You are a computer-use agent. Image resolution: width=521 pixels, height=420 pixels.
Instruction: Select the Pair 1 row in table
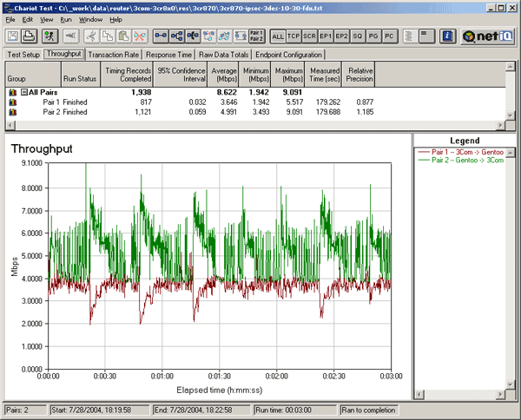tap(52, 102)
